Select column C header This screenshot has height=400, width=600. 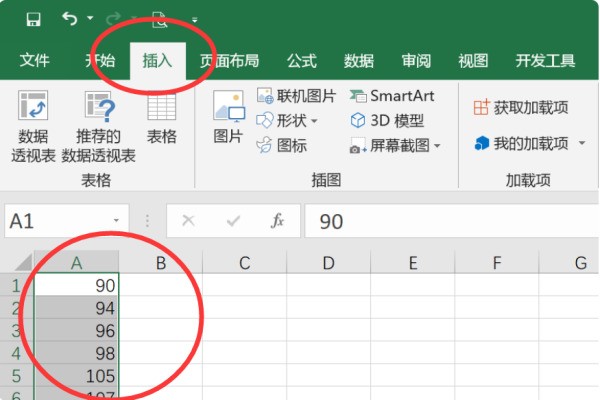245,263
